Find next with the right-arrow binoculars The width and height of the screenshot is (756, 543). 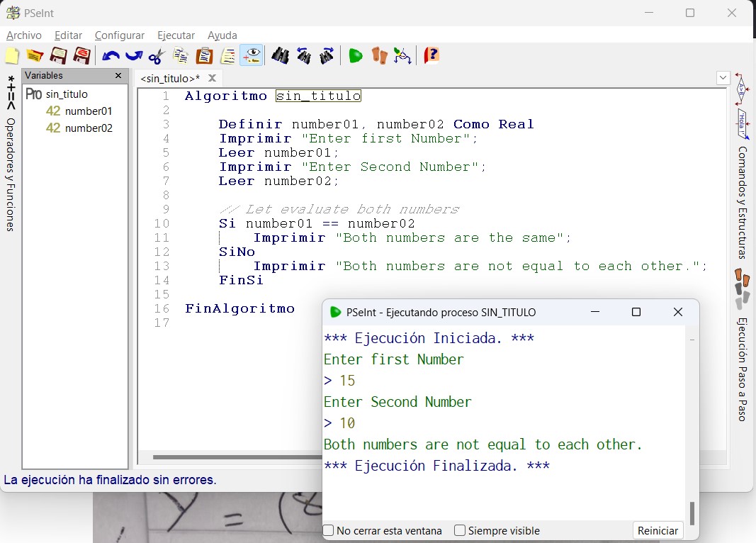[x=327, y=56]
